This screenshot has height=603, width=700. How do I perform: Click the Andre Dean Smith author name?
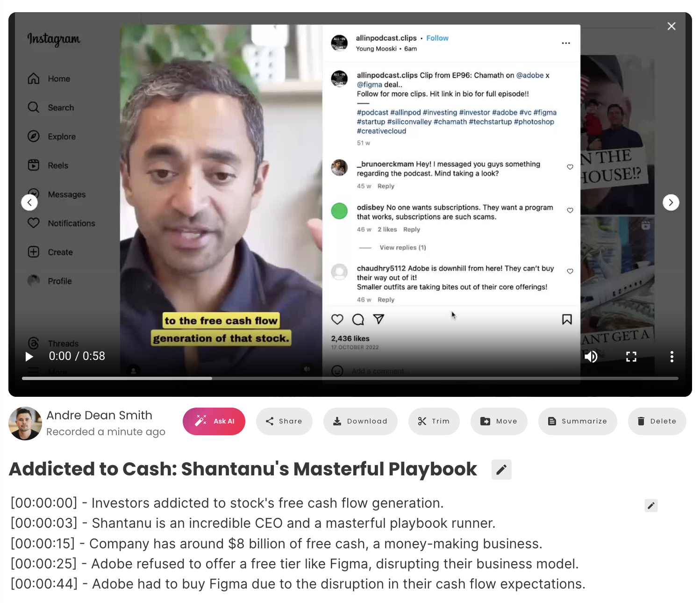tap(100, 415)
